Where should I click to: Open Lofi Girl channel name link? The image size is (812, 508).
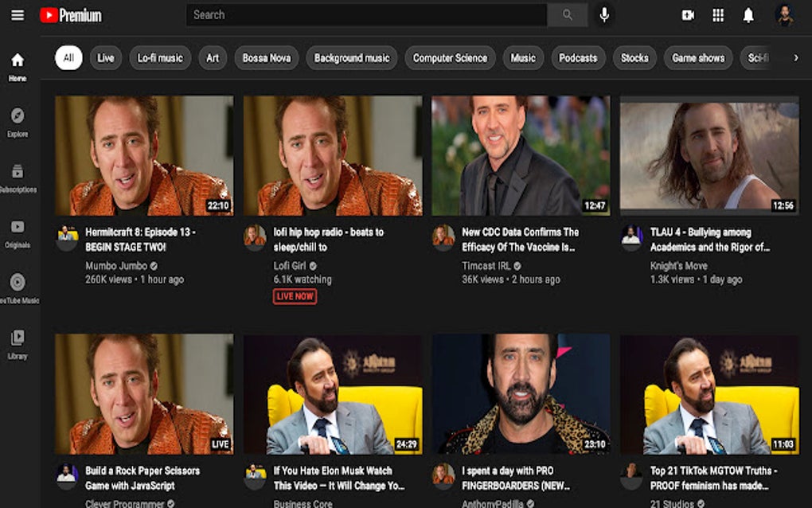tap(290, 266)
